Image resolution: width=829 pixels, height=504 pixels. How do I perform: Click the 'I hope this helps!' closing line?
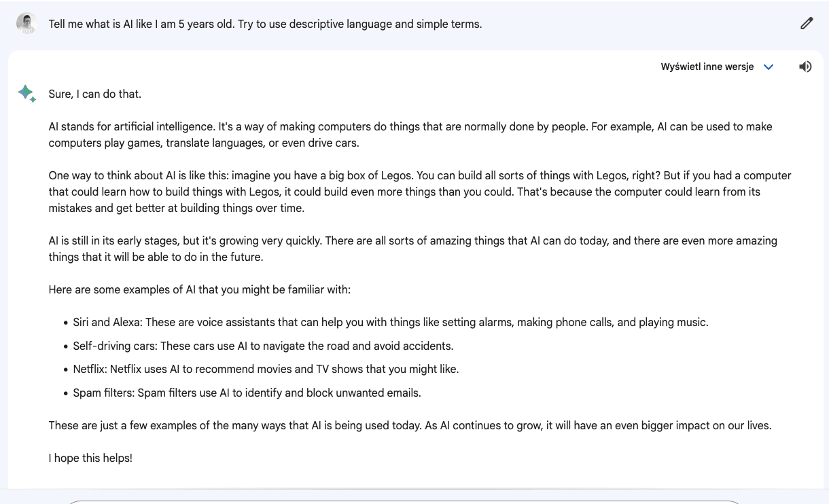point(90,458)
